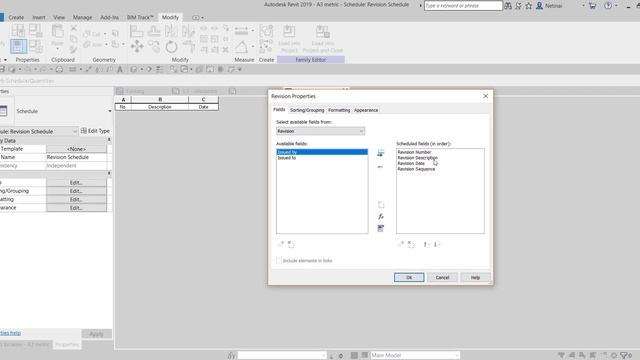640x360 pixels.
Task: Switch to the Sorting/Grouping tab
Action: 307,110
